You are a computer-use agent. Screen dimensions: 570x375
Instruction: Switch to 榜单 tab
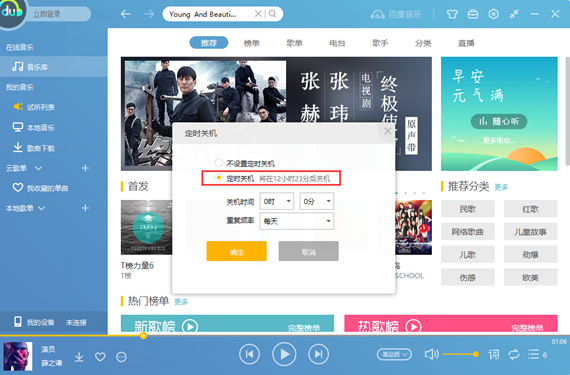tap(252, 43)
